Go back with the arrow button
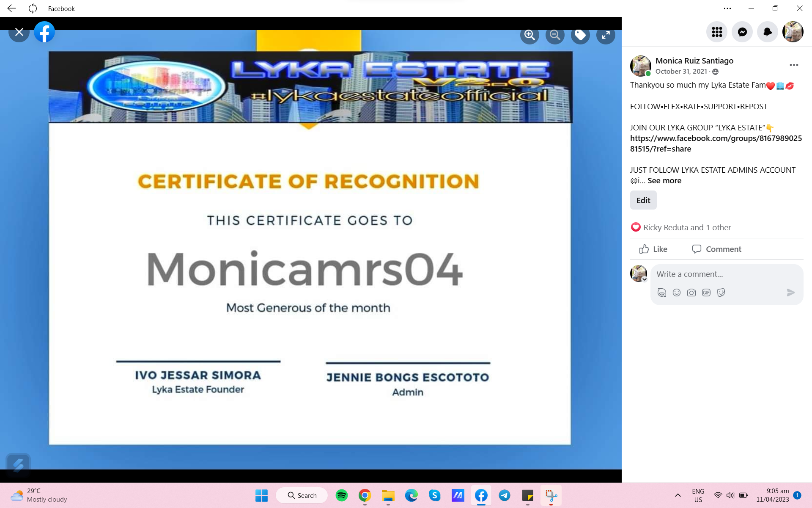The image size is (812, 508). (11, 8)
